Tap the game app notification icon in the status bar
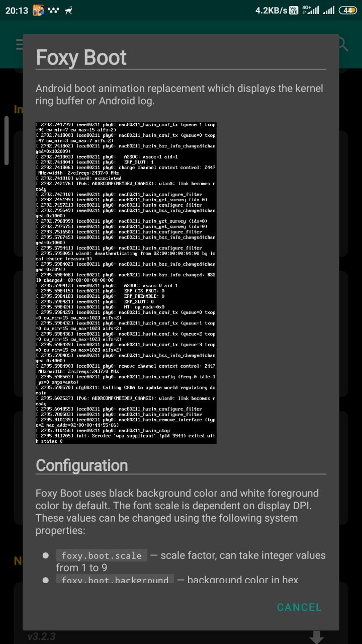 click(x=39, y=10)
